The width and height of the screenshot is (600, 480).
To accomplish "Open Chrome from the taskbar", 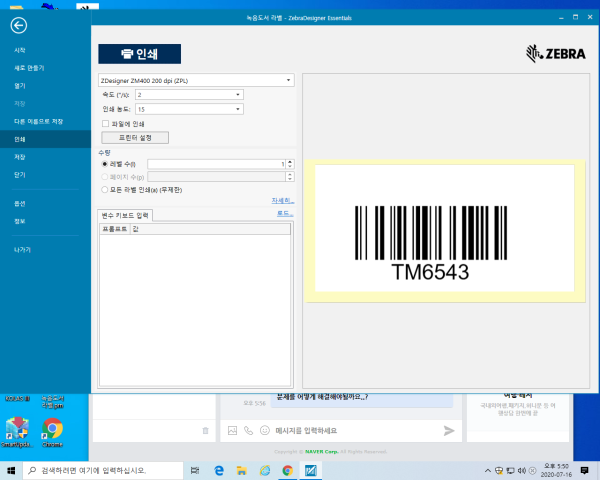I will coord(287,470).
